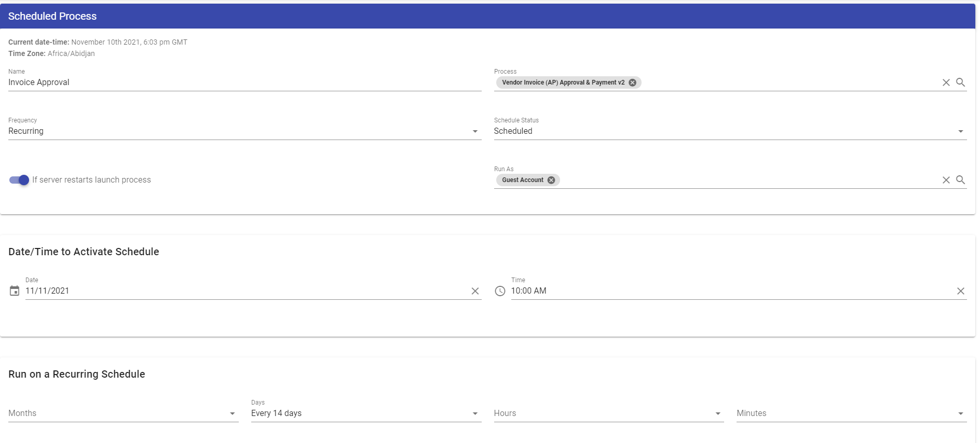Click the Scheduled Process header title

pos(52,16)
